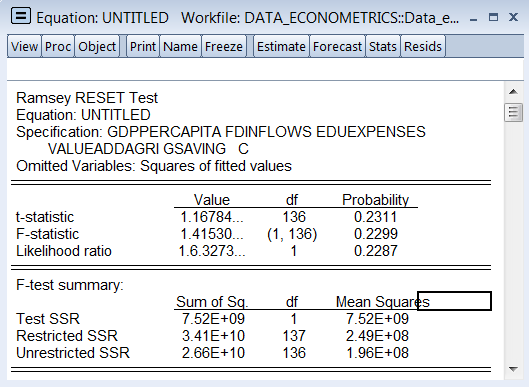Click the vertical scrollbar thumb
Viewport: 529px width, 387px height.
tap(513, 112)
